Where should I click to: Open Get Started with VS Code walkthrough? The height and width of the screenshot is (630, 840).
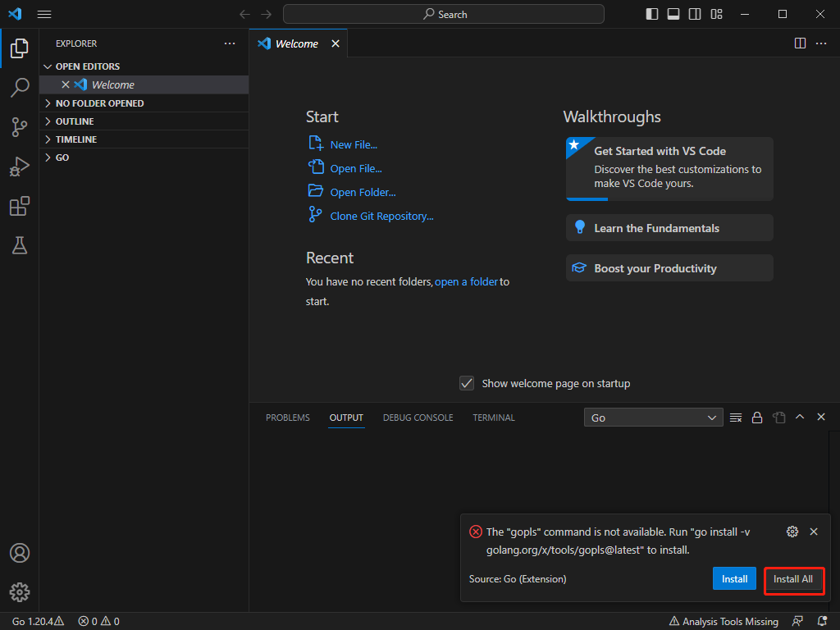[x=669, y=169]
